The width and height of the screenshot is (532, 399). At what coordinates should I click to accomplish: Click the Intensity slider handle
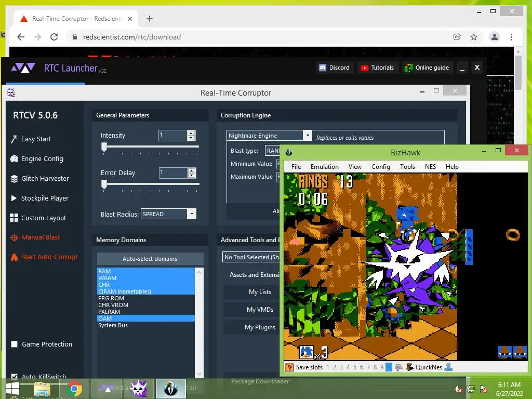point(104,147)
